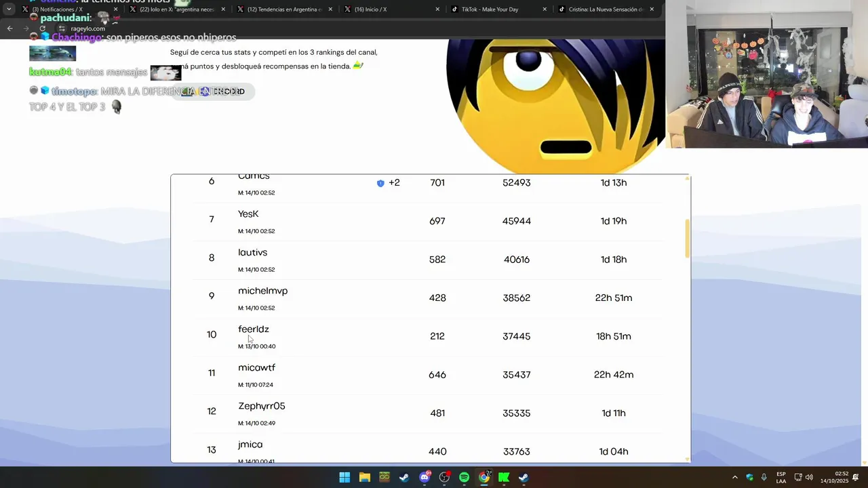Click the 212 value in feerldz row

437,336
